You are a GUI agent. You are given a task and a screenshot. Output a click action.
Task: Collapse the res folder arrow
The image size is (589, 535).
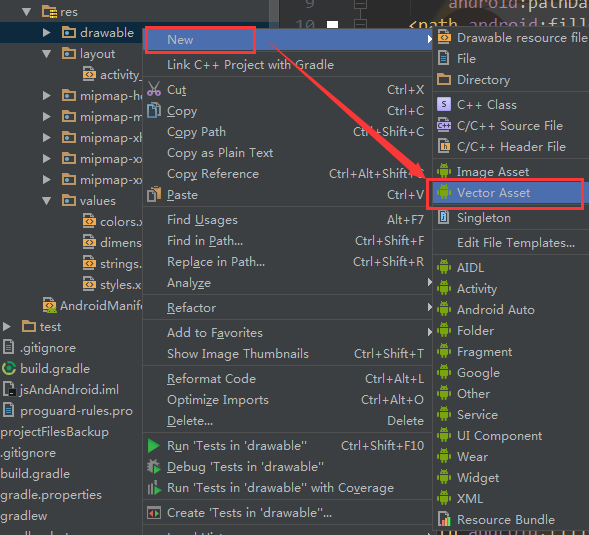pyautogui.click(x=26, y=12)
